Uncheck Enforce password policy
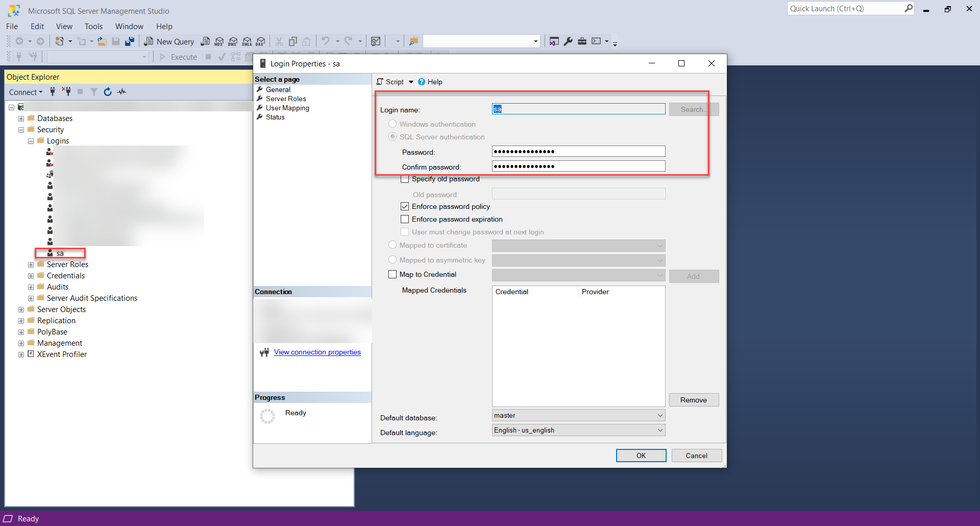Viewport: 980px width, 526px height. pyautogui.click(x=405, y=207)
